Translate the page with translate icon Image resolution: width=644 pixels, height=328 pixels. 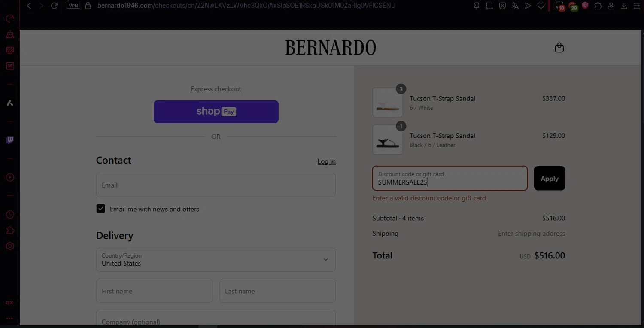click(x=515, y=6)
